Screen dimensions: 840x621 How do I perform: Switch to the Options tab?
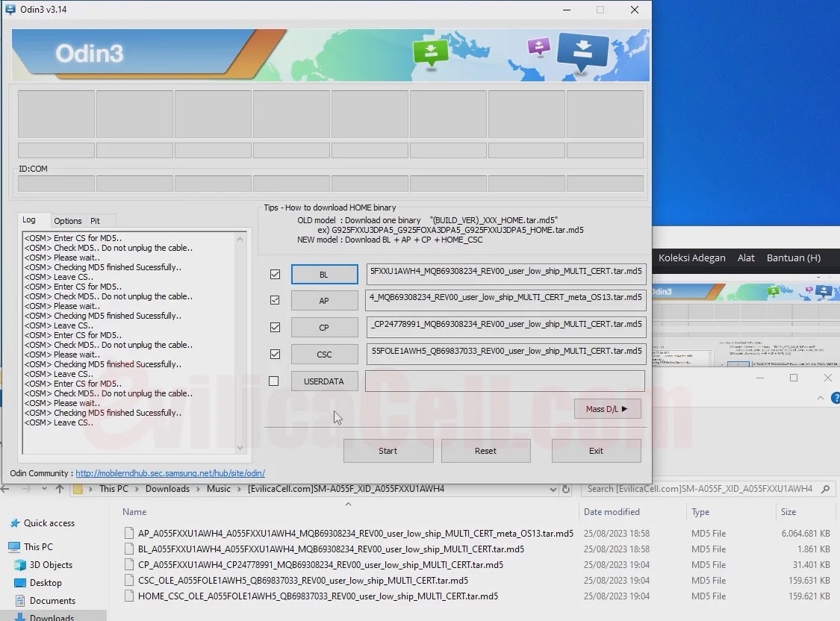tap(67, 221)
